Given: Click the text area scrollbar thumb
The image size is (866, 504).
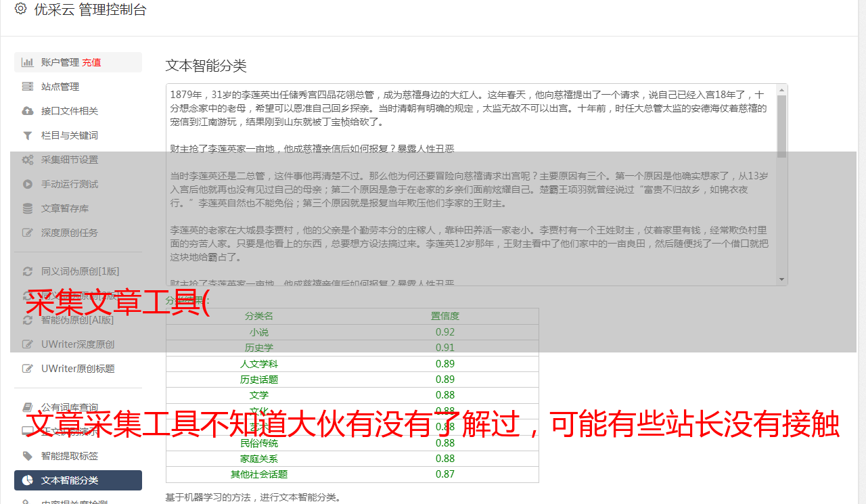Looking at the screenshot, I should click(782, 126).
